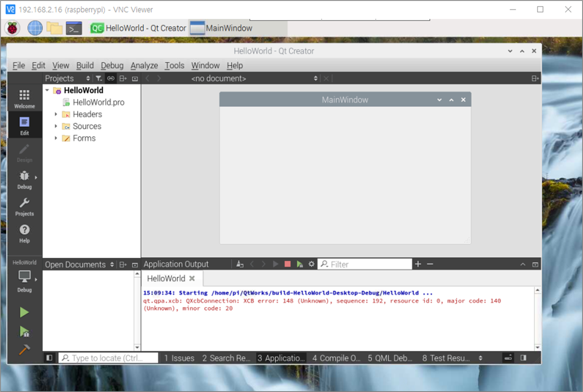Close the Projects side panel
This screenshot has height=392, width=583.
point(135,78)
